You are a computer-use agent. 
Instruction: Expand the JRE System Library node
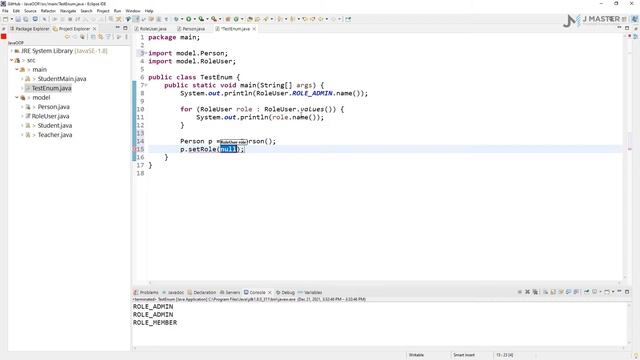(x=11, y=51)
